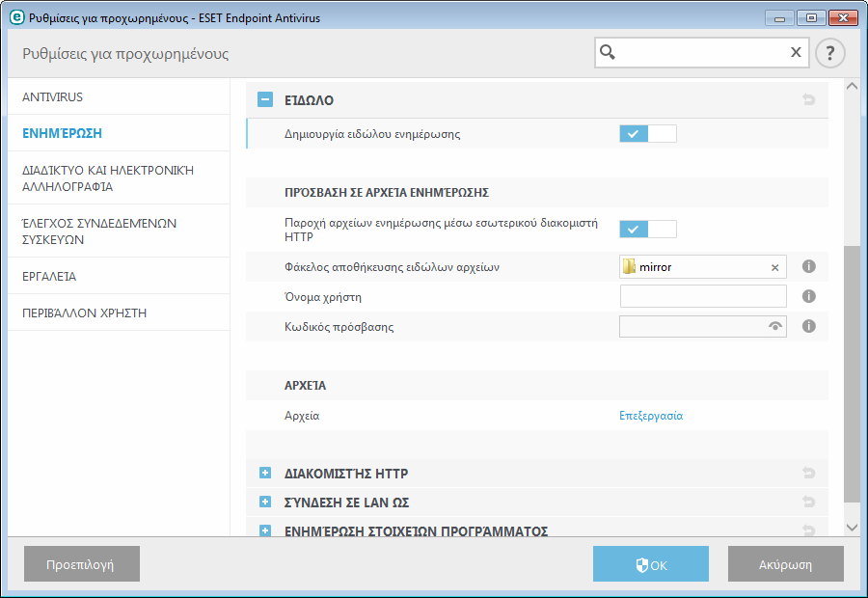Click the Όνομα χρήστη text field
Screen dimensions: 868x598
click(x=703, y=296)
